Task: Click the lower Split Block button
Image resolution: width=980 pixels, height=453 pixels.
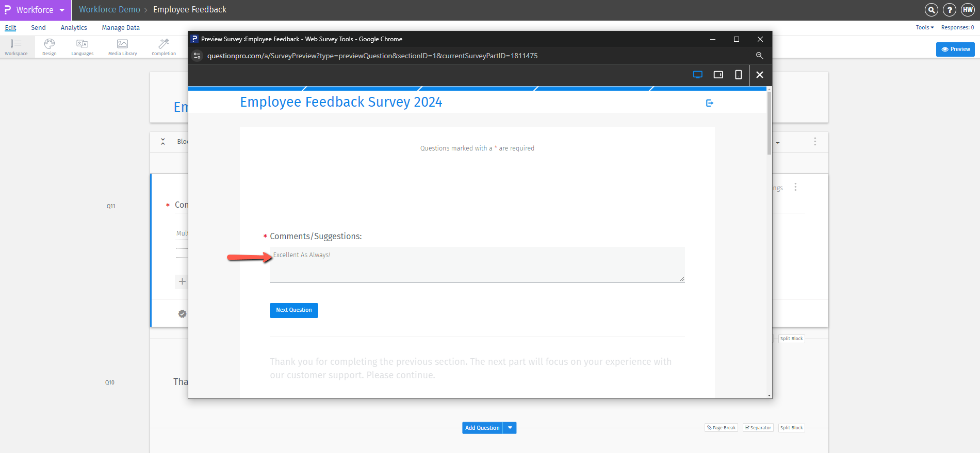Action: tap(791, 428)
